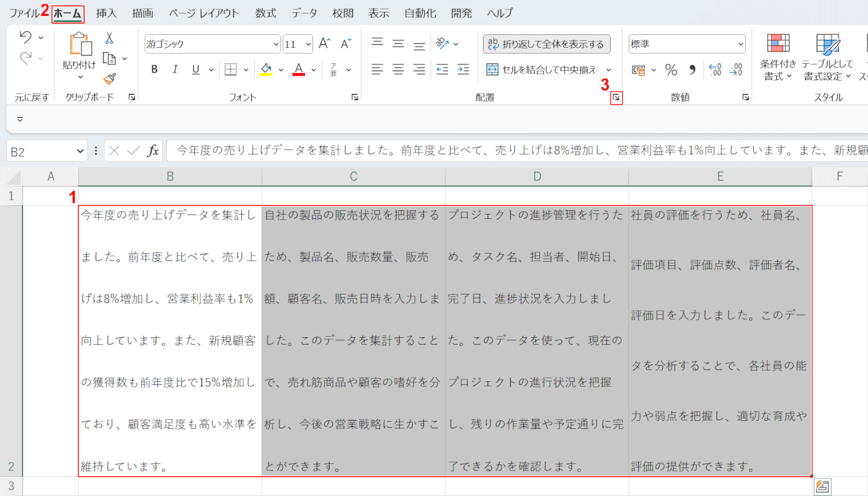Screen dimensions: 868x496
Task: Click the format painter brush icon
Action: coord(110,78)
